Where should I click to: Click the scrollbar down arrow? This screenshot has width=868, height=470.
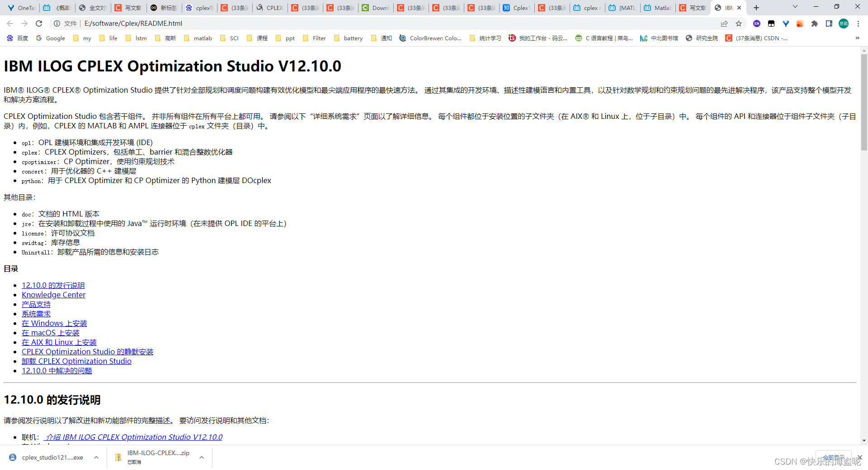[864, 441]
